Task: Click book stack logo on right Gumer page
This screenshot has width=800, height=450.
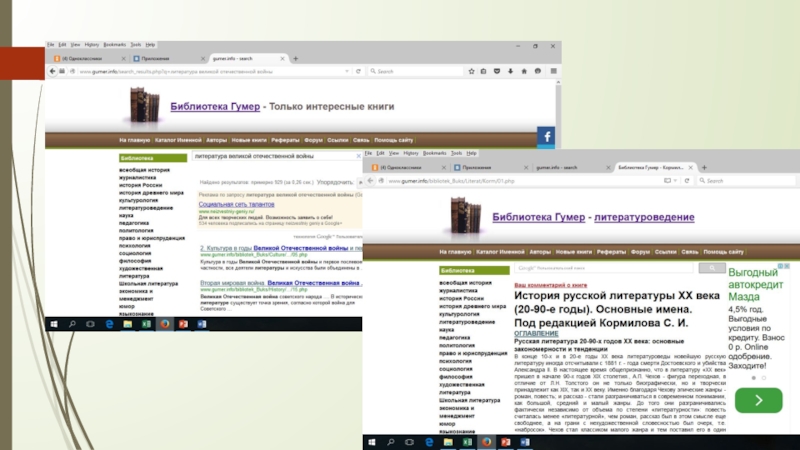Action: pyautogui.click(x=465, y=216)
